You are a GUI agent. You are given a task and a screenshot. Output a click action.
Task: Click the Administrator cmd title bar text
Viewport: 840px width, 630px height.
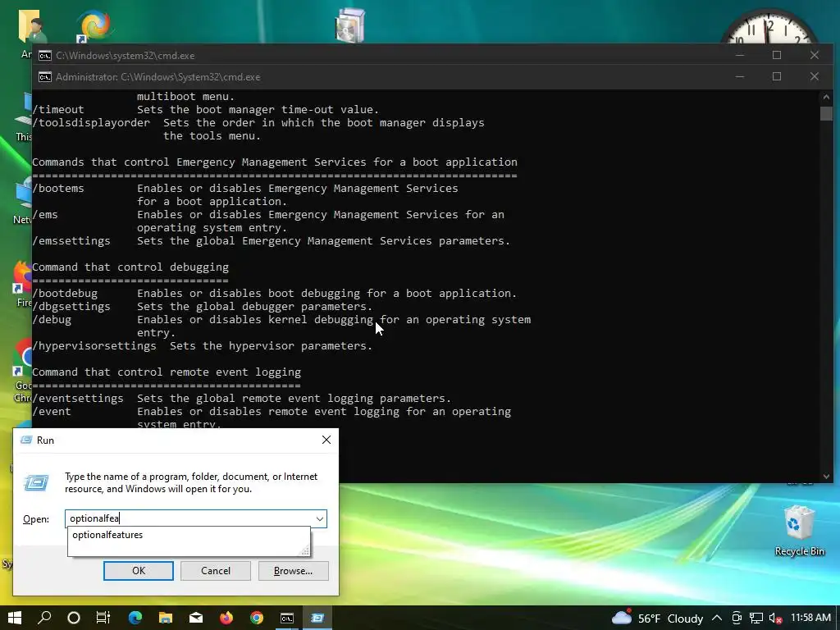click(x=158, y=77)
